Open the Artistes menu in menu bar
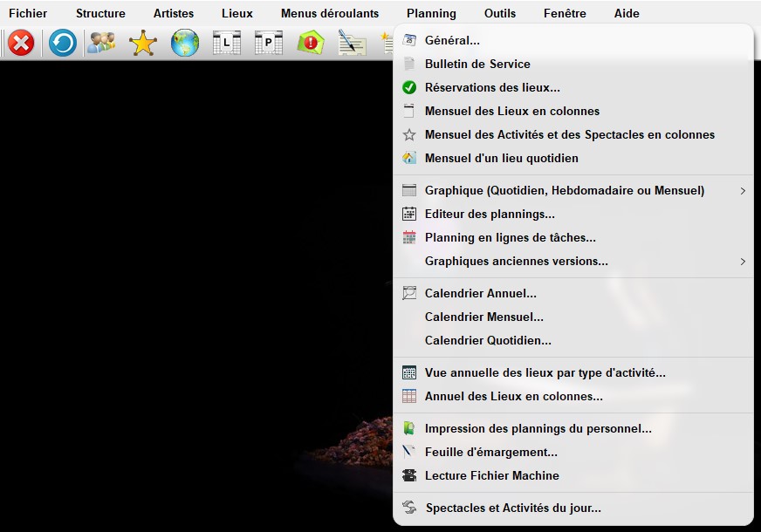761x532 pixels. coord(174,13)
